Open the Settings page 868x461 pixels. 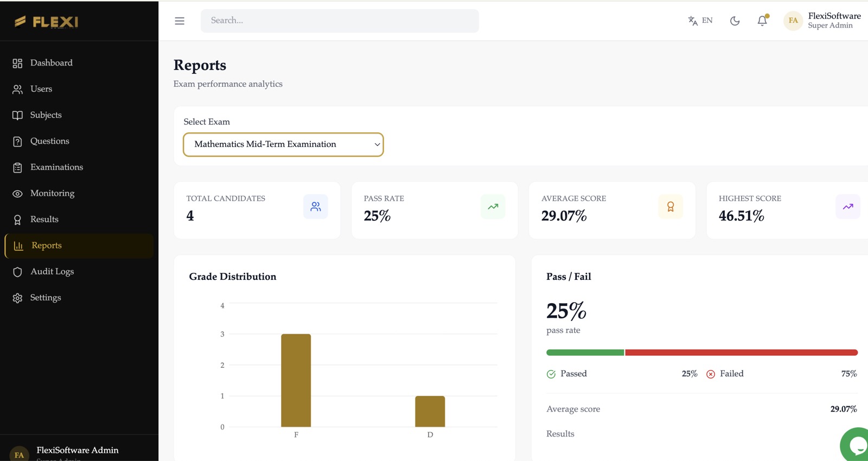79,298
